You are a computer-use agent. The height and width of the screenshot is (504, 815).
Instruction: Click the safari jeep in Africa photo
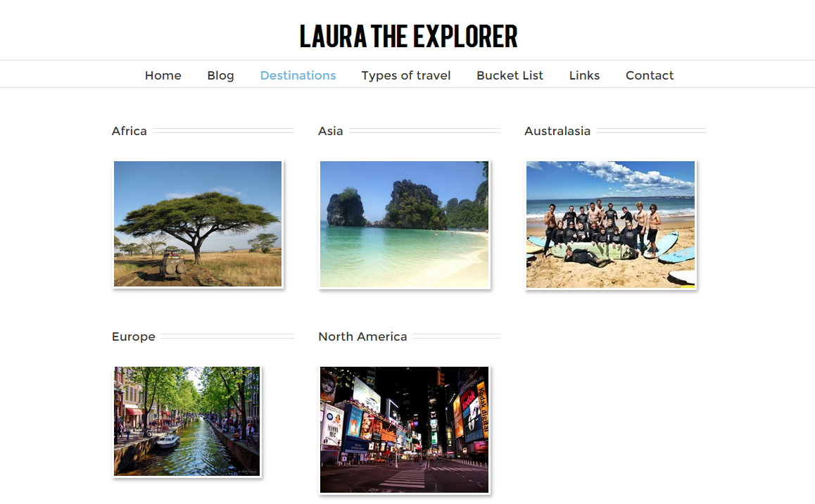click(173, 264)
